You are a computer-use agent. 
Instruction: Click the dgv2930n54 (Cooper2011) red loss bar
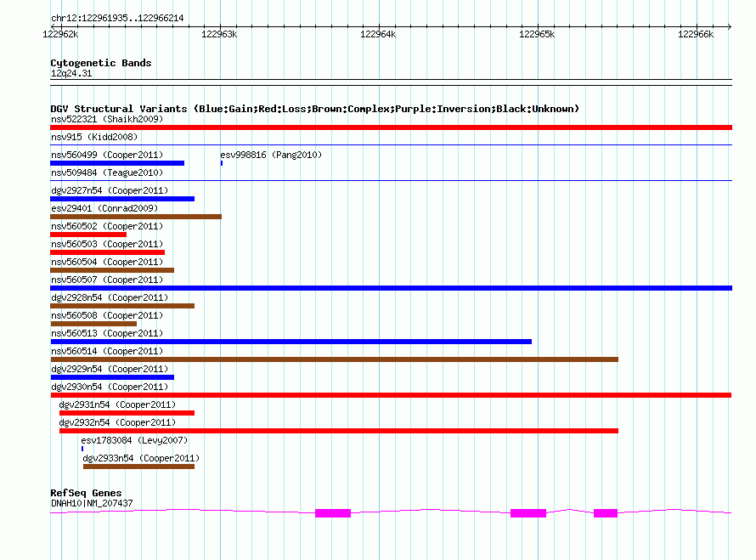(391, 395)
